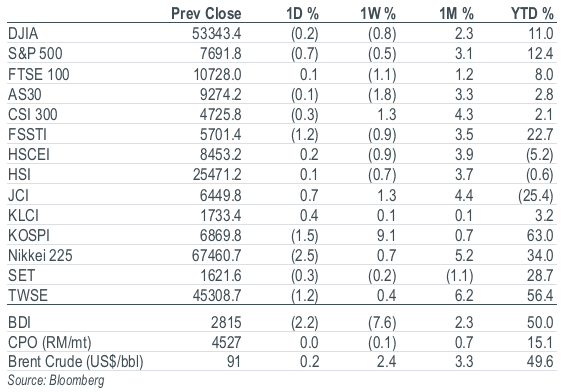
Task: Select the 1W % column header
Action: tap(378, 14)
